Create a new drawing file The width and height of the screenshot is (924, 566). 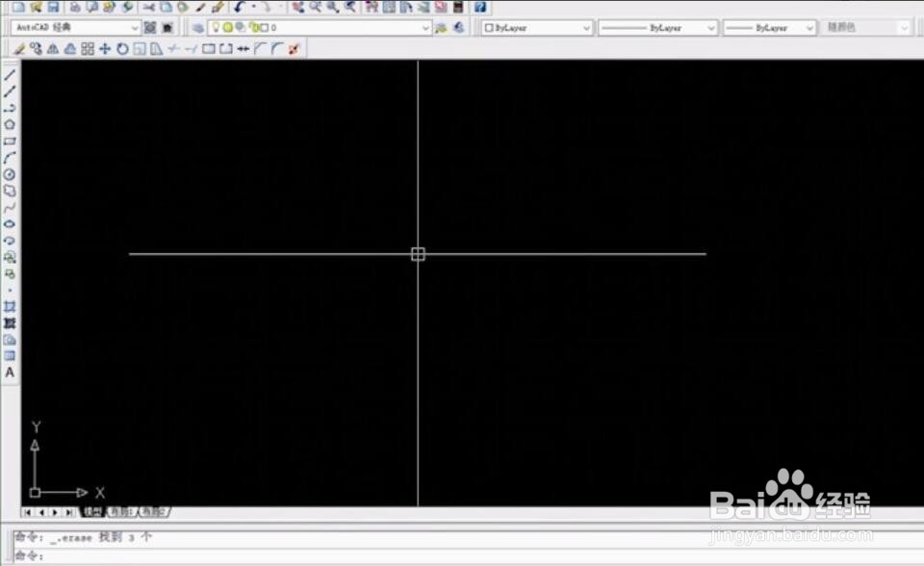pyautogui.click(x=18, y=7)
